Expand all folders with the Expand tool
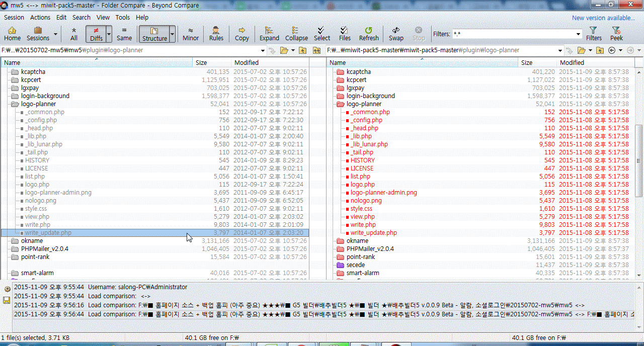 point(269,34)
